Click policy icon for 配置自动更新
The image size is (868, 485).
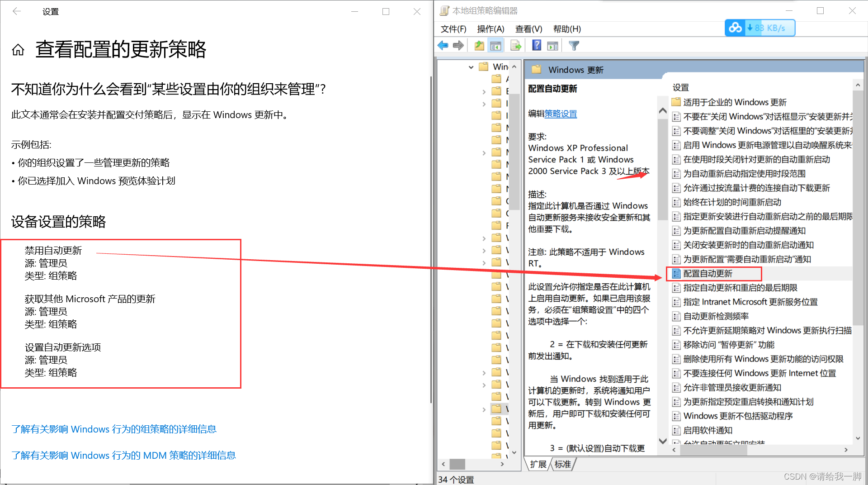676,273
